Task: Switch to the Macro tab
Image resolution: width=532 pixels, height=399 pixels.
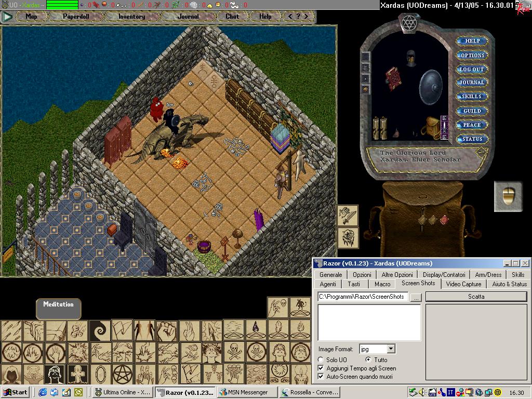Action: pos(382,284)
